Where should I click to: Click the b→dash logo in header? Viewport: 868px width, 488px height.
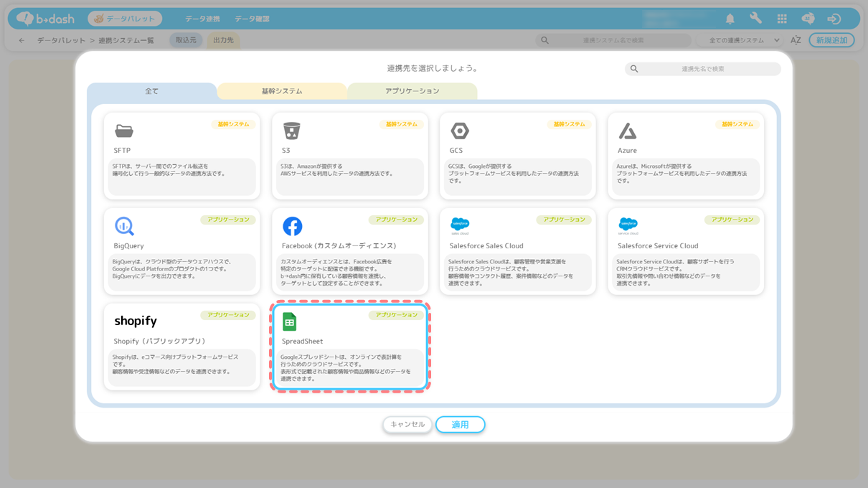45,19
